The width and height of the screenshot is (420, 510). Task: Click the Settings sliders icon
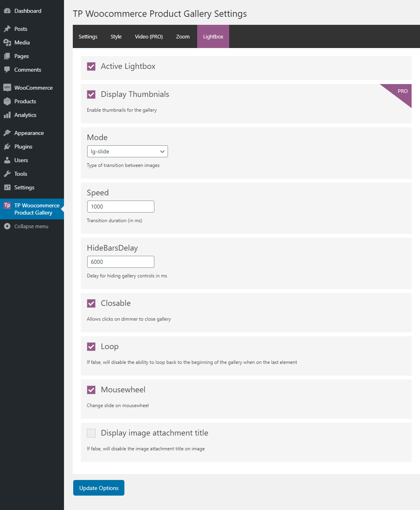[7, 187]
